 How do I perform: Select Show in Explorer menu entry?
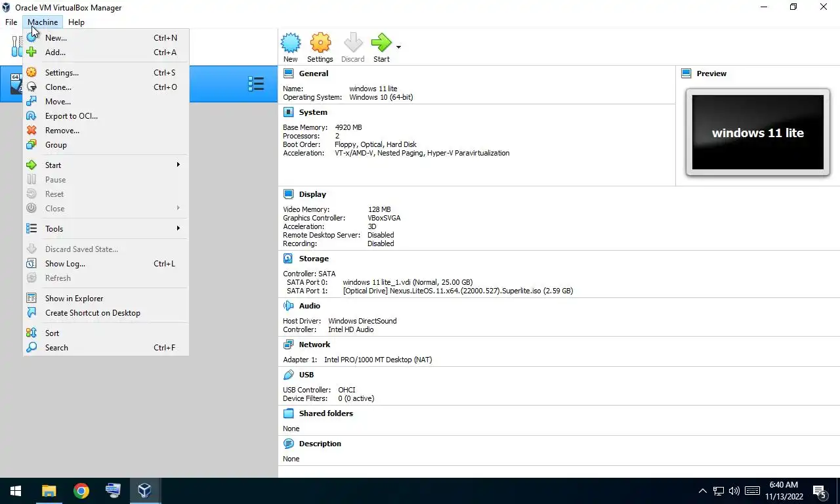point(106,299)
